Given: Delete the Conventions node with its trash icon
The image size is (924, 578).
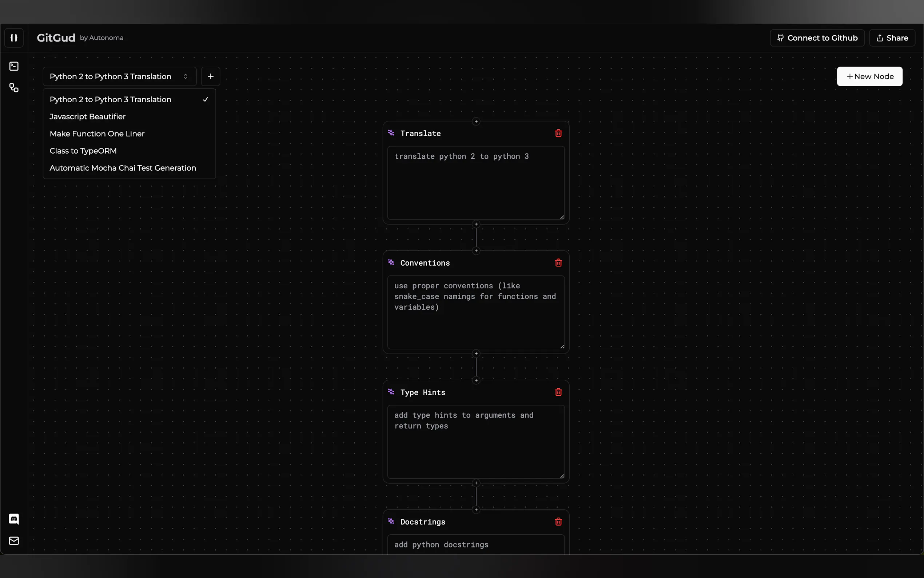Looking at the screenshot, I should [x=558, y=263].
